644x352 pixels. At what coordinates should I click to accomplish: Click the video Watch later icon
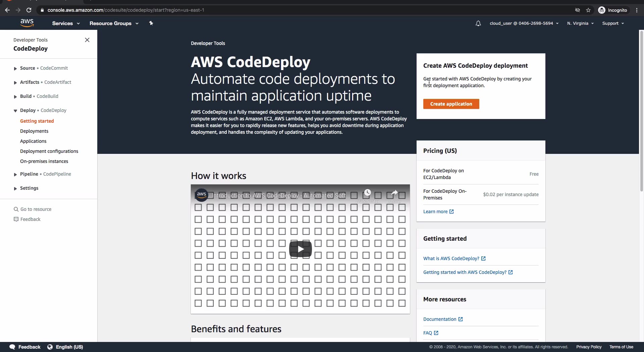click(368, 193)
